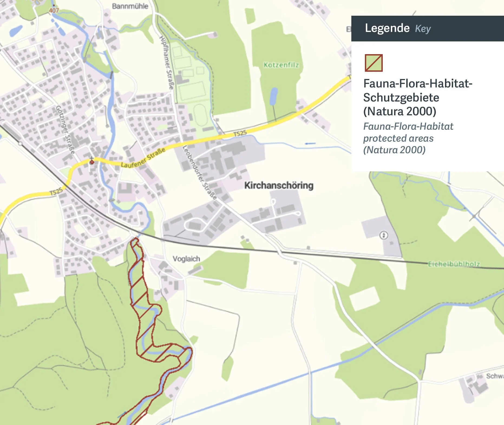Click the oval running track on the sports field
This screenshot has height=425, width=504.
click(201, 115)
